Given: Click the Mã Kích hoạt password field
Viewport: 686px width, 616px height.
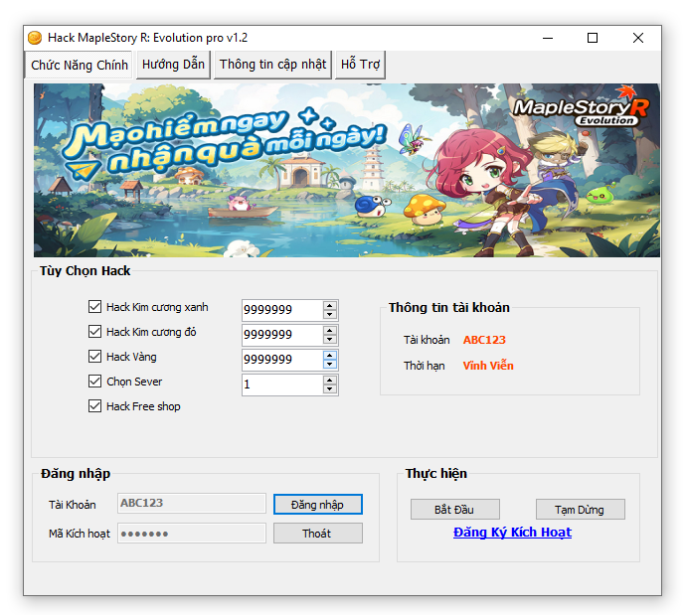Looking at the screenshot, I should coord(192,534).
